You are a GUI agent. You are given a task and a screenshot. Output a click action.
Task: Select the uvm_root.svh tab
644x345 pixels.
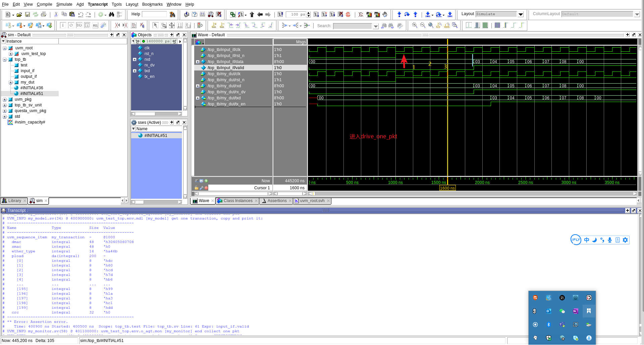point(312,201)
